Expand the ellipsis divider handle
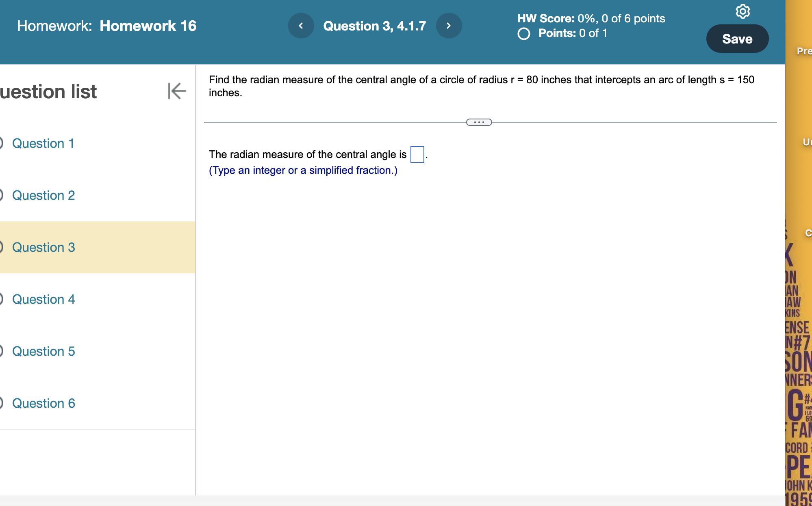Viewport: 812px width, 506px height. [479, 122]
